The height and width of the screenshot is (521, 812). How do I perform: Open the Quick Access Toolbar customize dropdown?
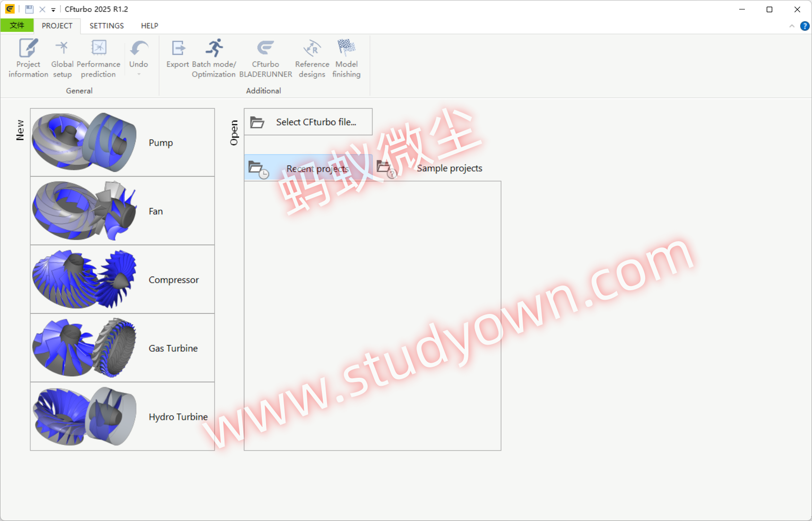click(x=53, y=9)
